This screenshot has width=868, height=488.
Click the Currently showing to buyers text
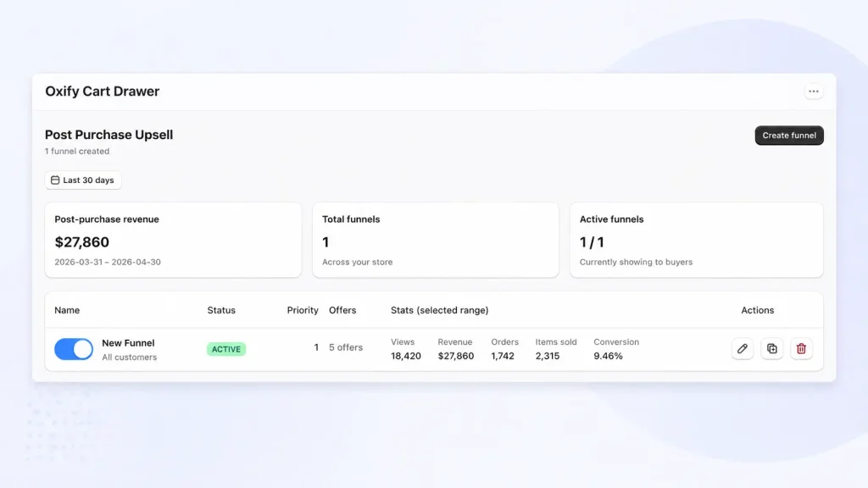[636, 263]
